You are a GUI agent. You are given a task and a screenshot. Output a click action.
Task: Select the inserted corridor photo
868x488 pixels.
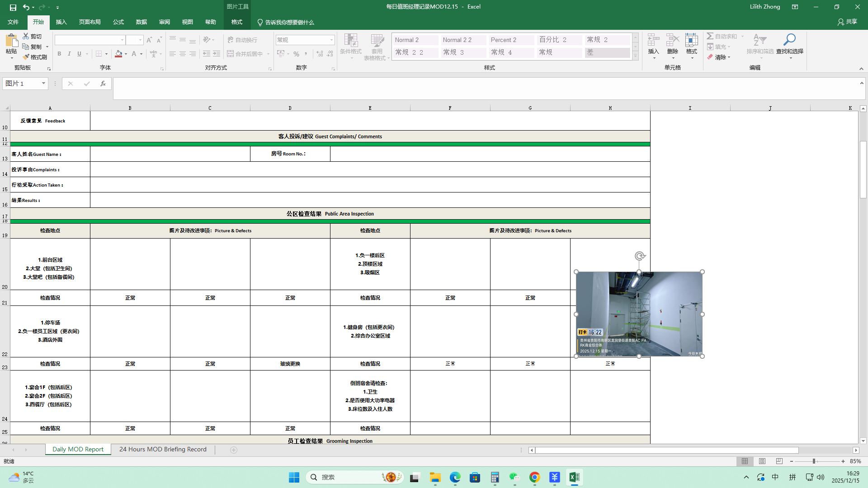point(638,314)
